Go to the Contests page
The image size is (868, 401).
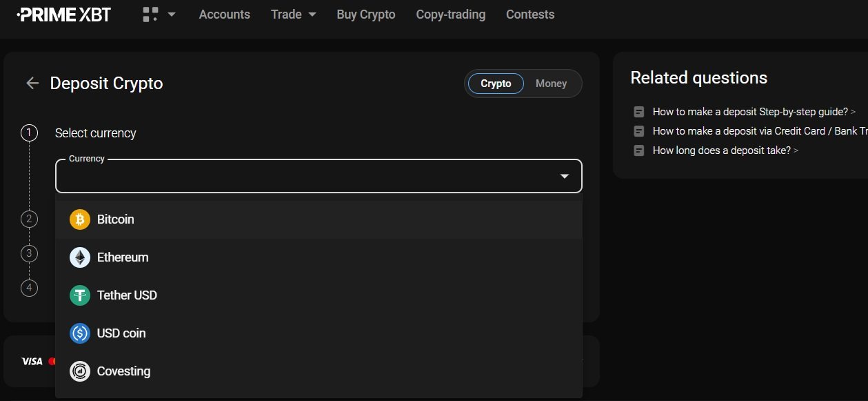click(x=530, y=14)
